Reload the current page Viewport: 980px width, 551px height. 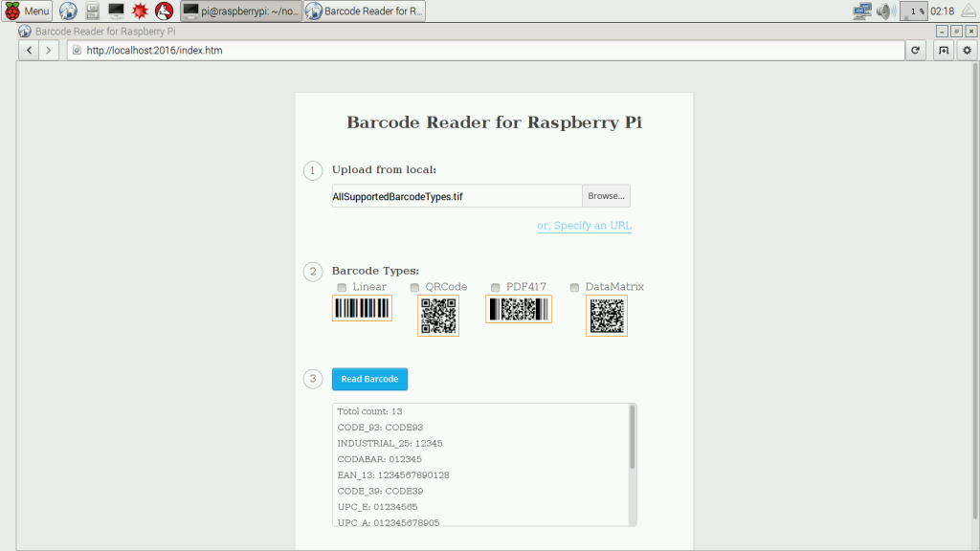(916, 50)
